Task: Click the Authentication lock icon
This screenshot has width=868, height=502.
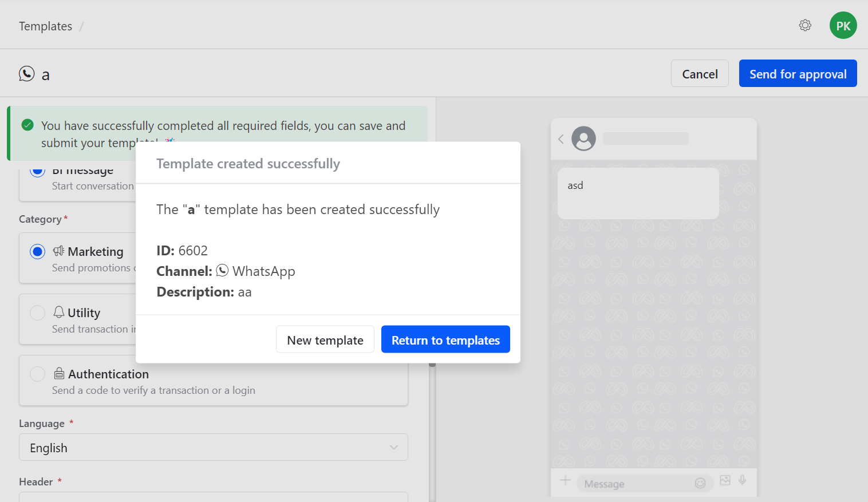Action: click(59, 374)
